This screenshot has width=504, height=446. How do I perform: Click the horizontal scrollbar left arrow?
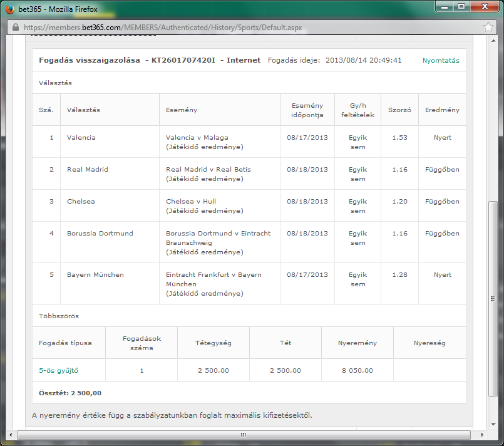click(x=11, y=435)
